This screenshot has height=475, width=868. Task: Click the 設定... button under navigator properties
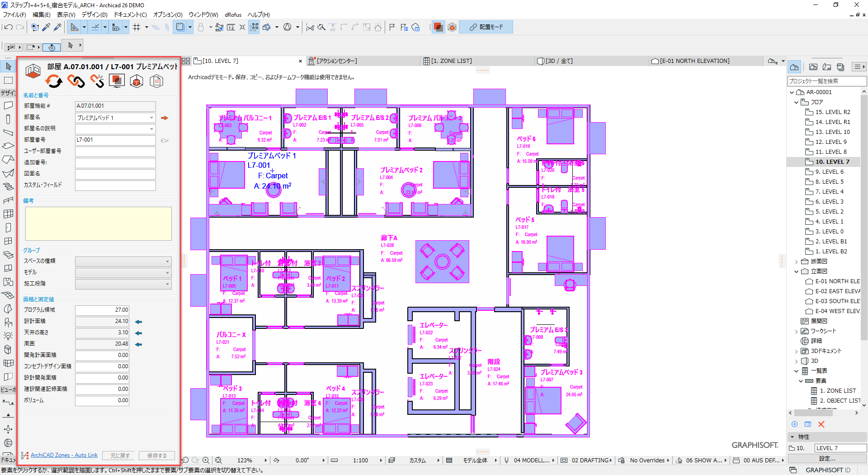[827, 458]
